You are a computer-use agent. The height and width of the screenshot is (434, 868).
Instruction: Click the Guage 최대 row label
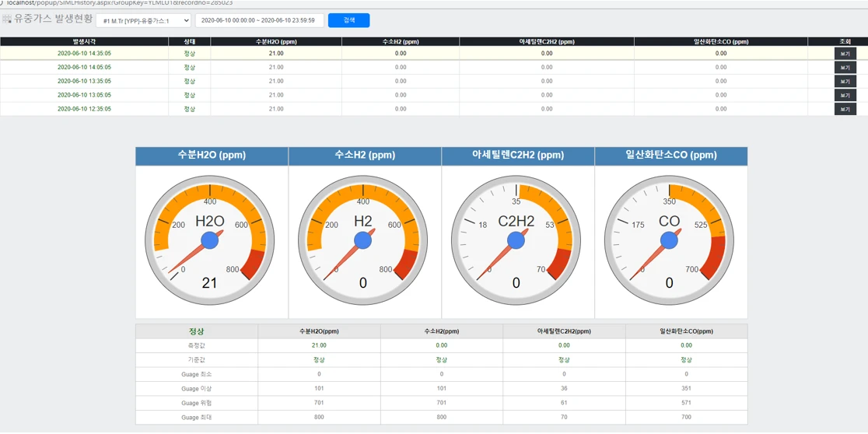tap(197, 418)
